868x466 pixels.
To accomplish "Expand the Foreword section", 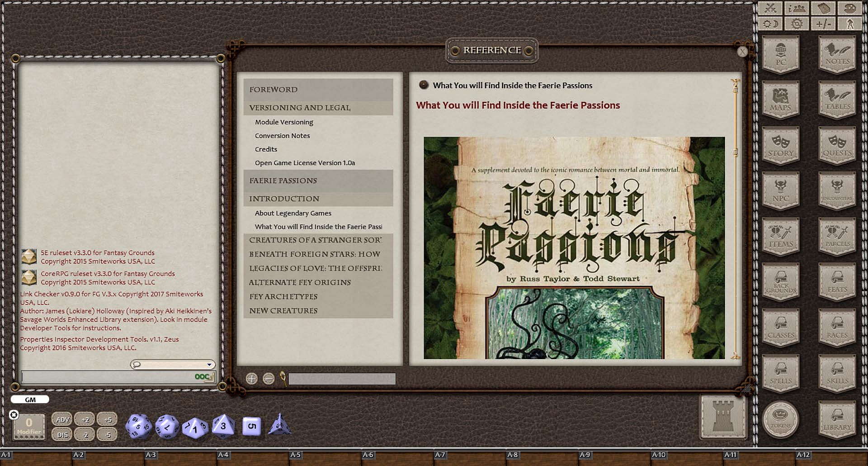I will 274,90.
